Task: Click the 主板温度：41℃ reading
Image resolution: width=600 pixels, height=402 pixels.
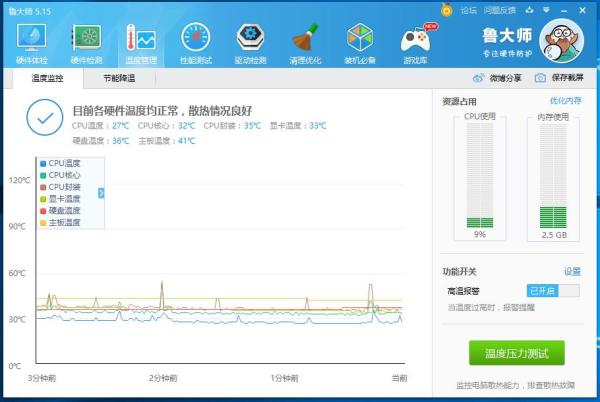Action: tap(167, 141)
